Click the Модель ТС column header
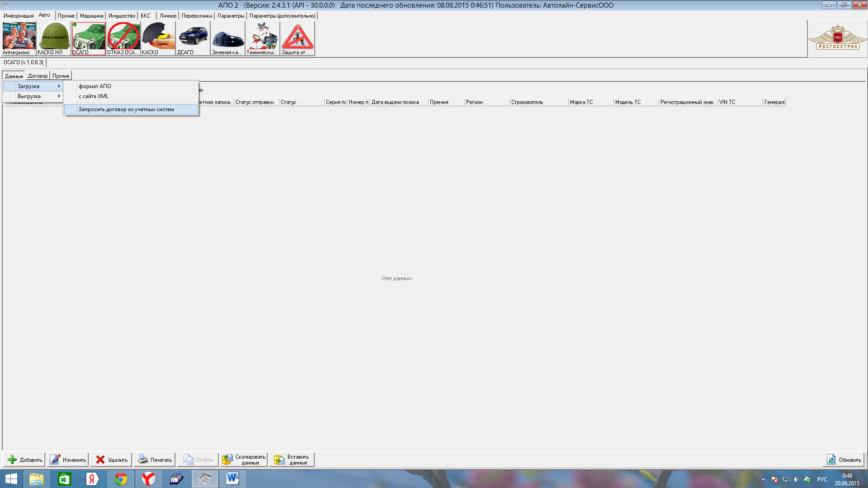Image resolution: width=868 pixels, height=488 pixels. coord(636,102)
